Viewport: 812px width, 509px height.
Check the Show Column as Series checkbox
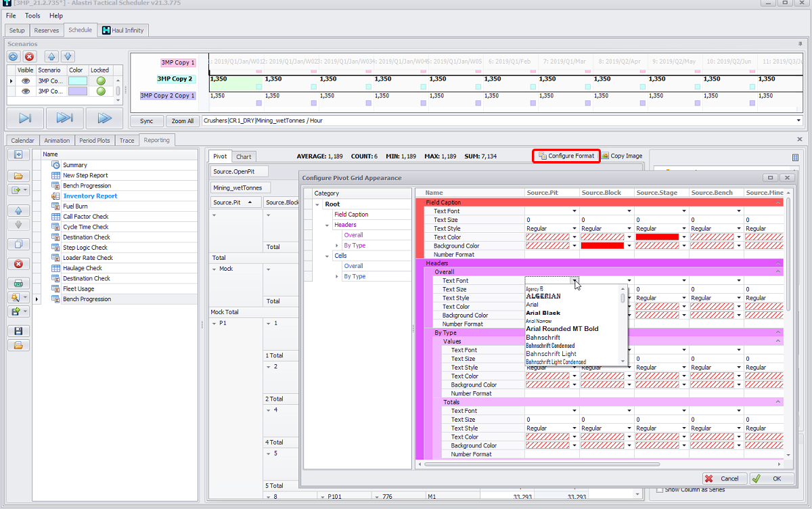click(660, 489)
